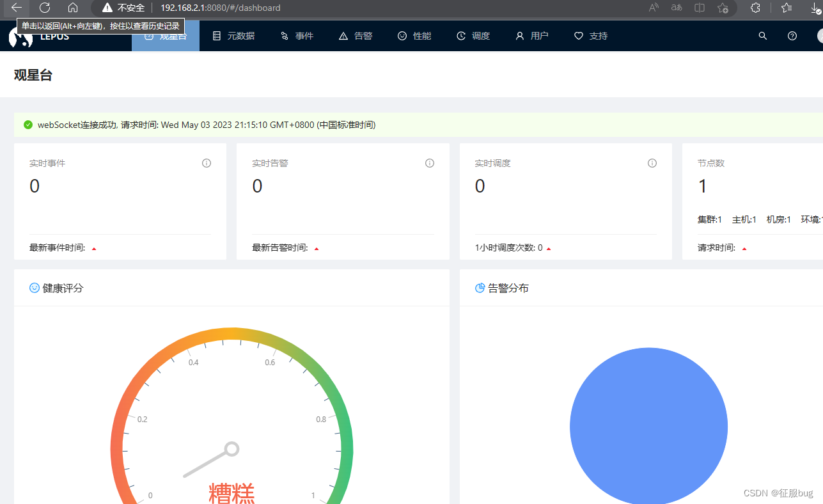Click the translate page icon
The width and height of the screenshot is (823, 504).
click(x=677, y=8)
